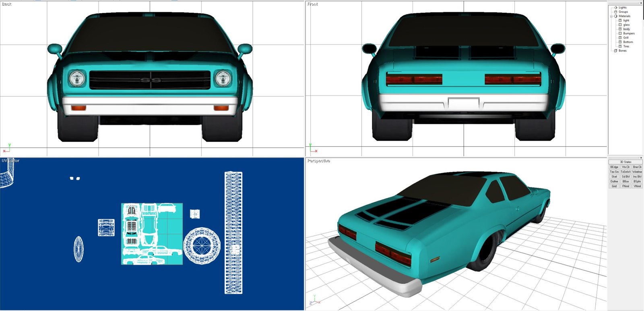Toggle the Wireframe display state
Screen dimensions: 644x311
point(637,172)
